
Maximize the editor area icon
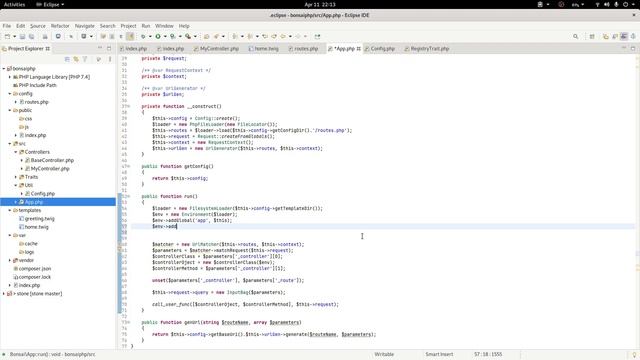(633, 48)
